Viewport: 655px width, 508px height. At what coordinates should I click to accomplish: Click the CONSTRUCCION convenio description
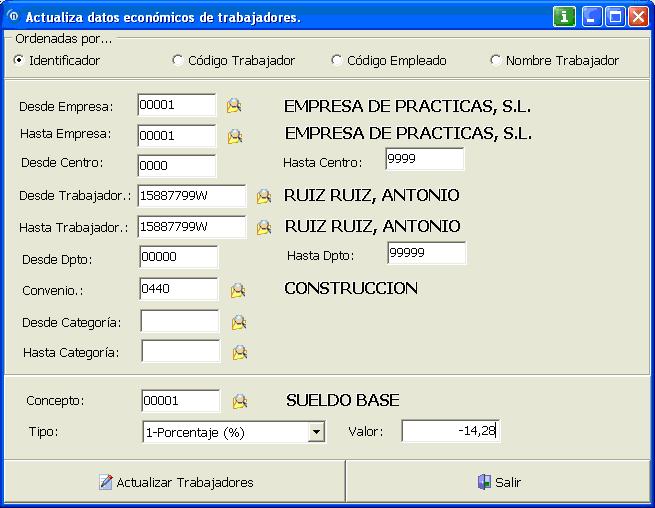[x=351, y=288]
